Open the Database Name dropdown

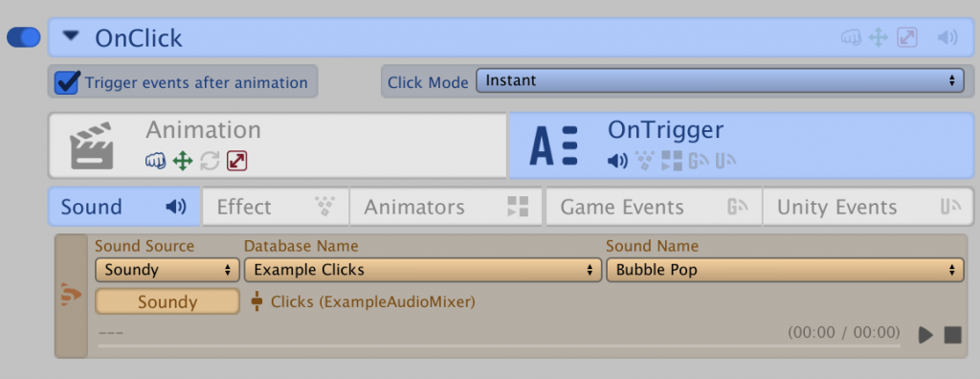click(422, 270)
